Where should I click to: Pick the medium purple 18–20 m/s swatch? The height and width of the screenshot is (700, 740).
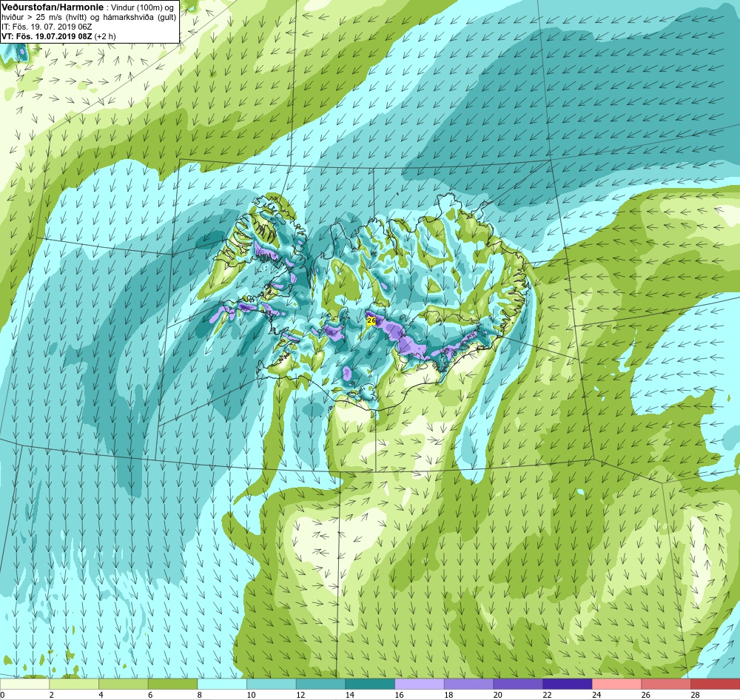[x=468, y=684]
